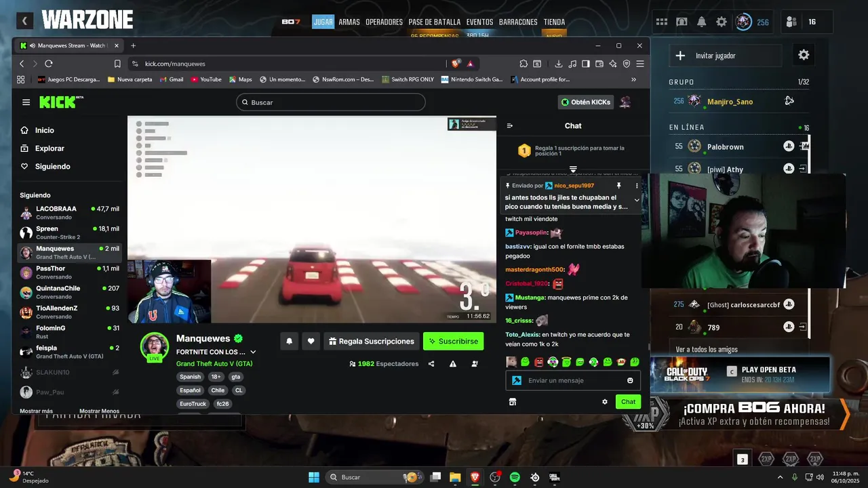Image resolution: width=868 pixels, height=488 pixels.
Task: Expand the stream title dropdown chevron
Action: pyautogui.click(x=253, y=352)
